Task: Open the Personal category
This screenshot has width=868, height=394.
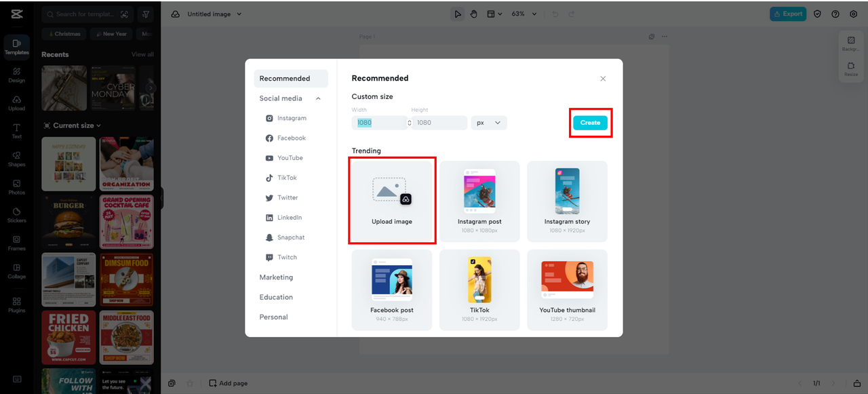Action: (274, 317)
